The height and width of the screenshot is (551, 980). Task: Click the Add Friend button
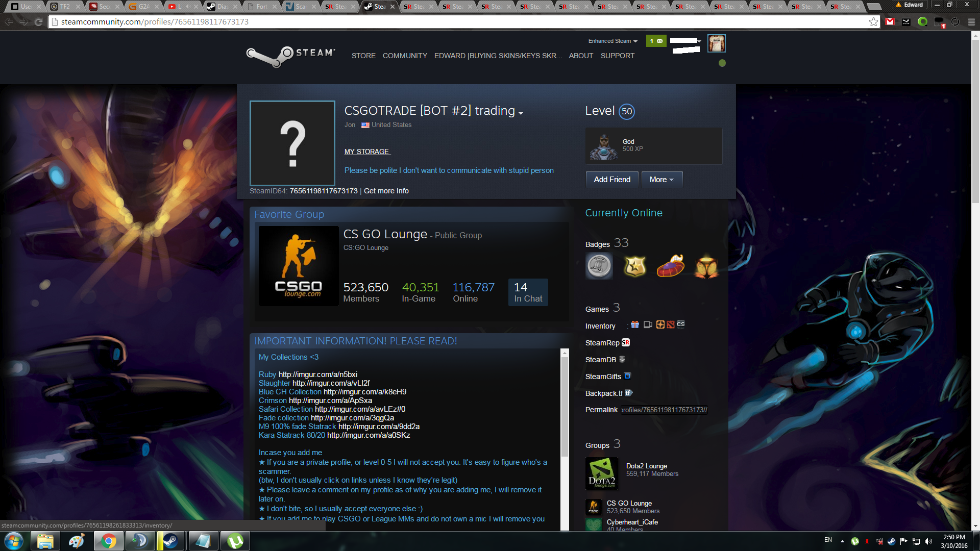(x=612, y=180)
